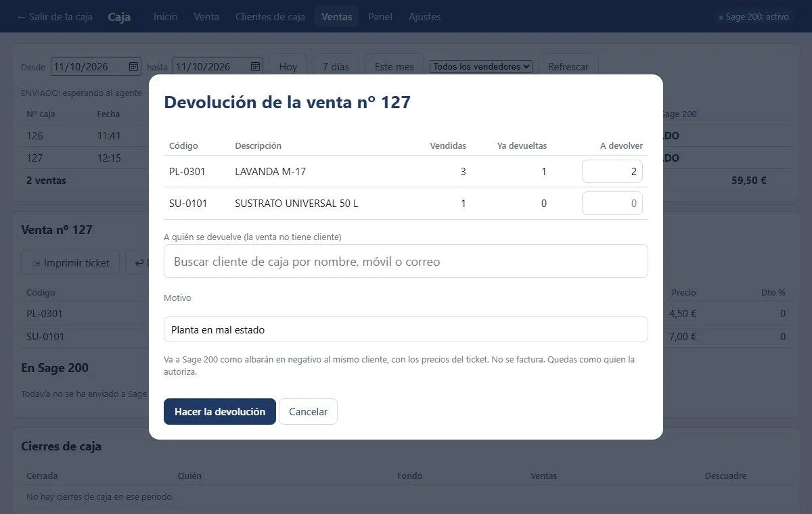Select code SU-0101 in the return dialog
This screenshot has height=514, width=812.
[x=188, y=204]
